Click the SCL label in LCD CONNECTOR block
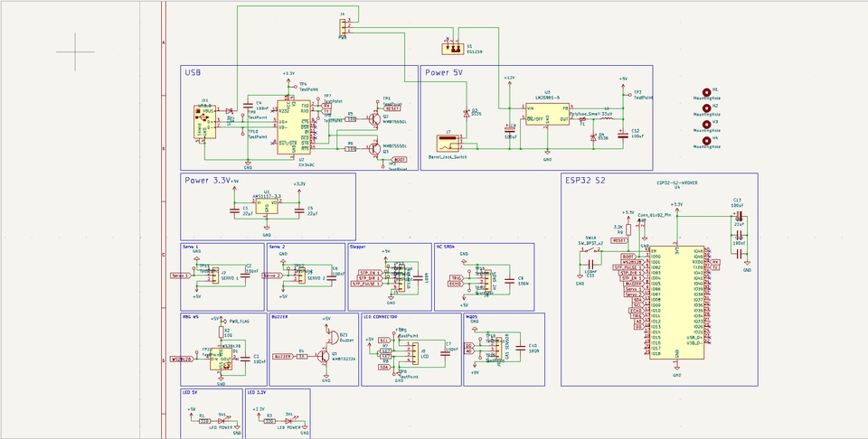This screenshot has width=868, height=439. [383, 340]
